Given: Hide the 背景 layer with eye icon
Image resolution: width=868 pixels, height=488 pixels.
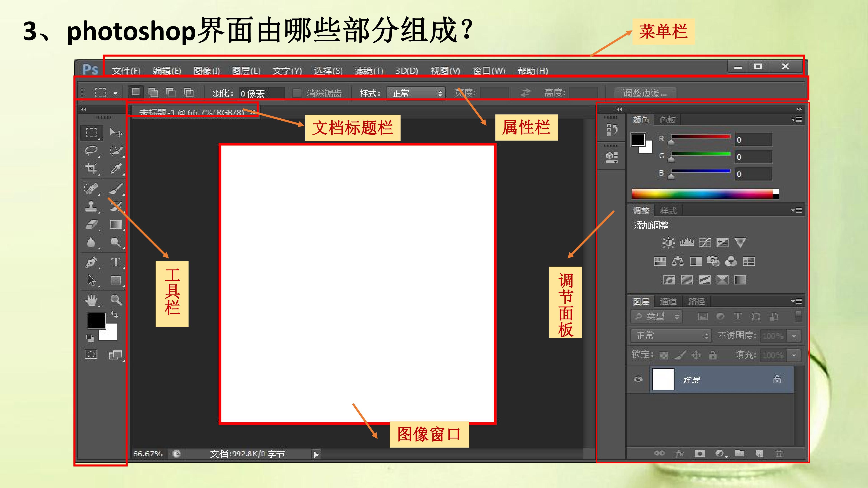Looking at the screenshot, I should click(638, 380).
